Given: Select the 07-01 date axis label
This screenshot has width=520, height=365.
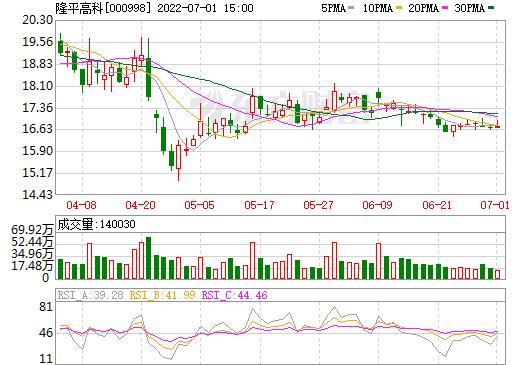Looking at the screenshot, I should 495,205.
